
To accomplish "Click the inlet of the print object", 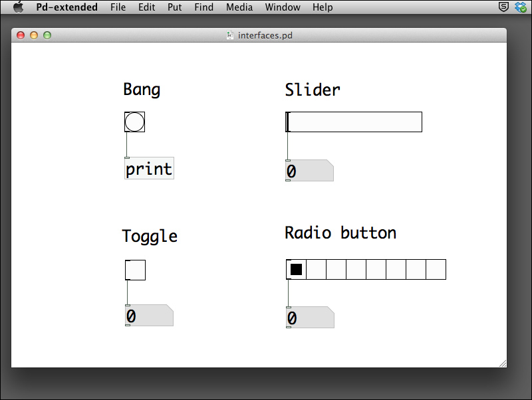I will (x=126, y=157).
